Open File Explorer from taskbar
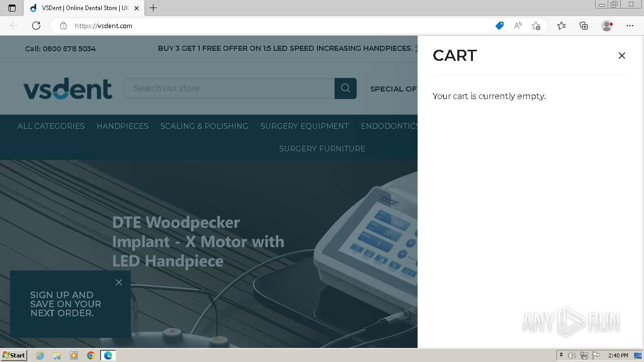The height and width of the screenshot is (362, 644). pos(57,355)
